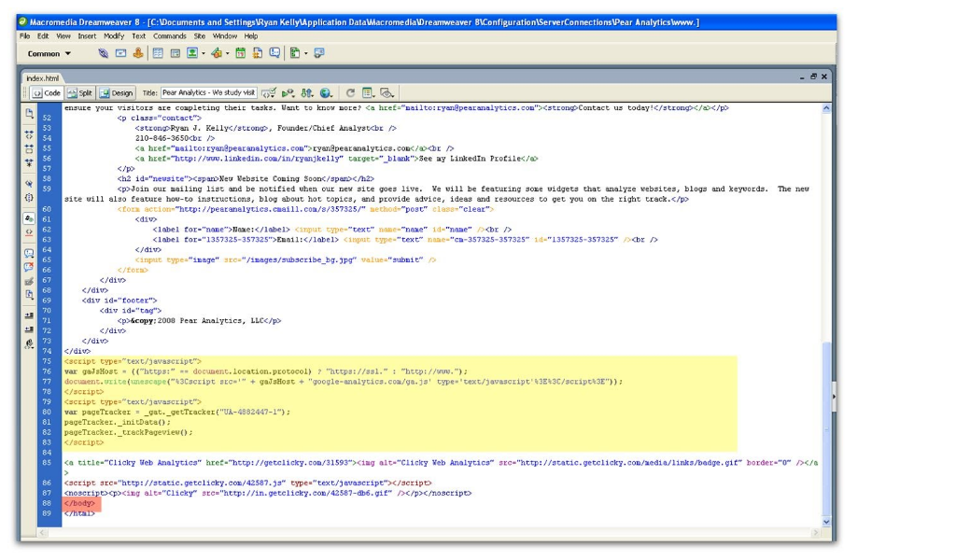Open the Commands menu
This screenshot has height=560, width=956.
pyautogui.click(x=170, y=36)
